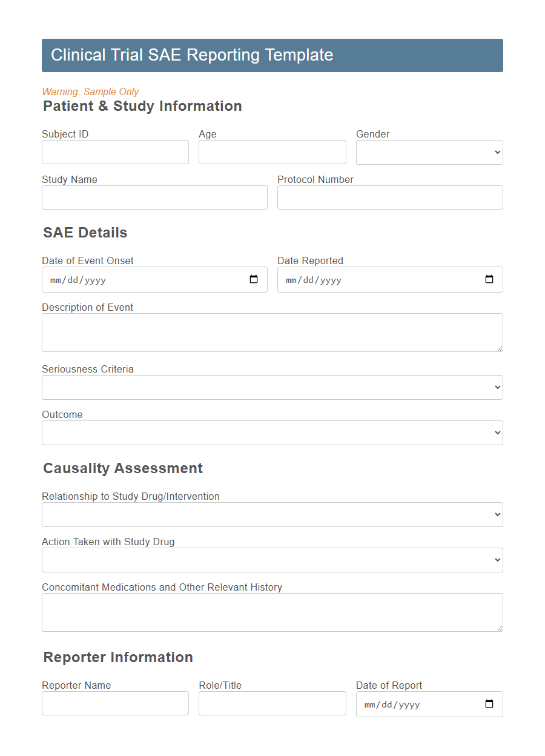Select the Study Name text box
Image resolution: width=545 pixels, height=756 pixels.
point(154,197)
